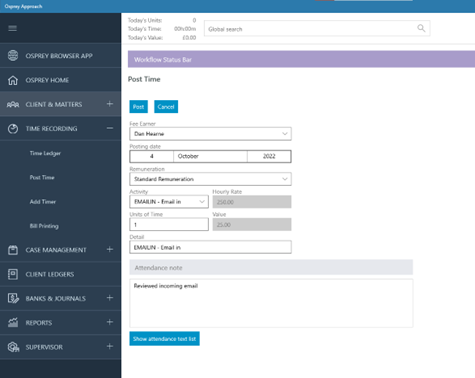Image resolution: width=475 pixels, height=378 pixels.
Task: Select Osprey Home menu label
Action: [47, 80]
